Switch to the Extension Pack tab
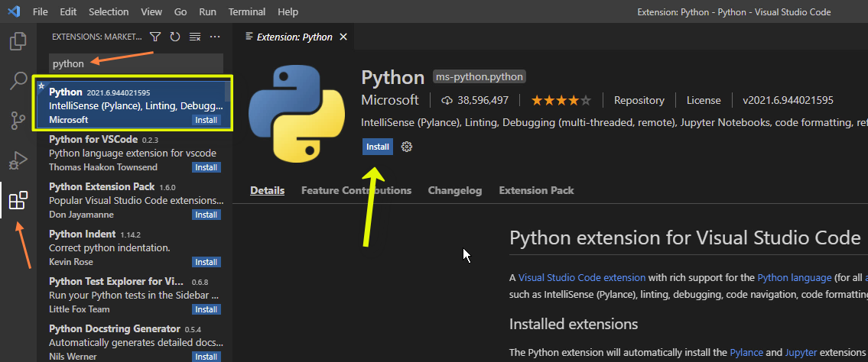868x362 pixels. coord(536,191)
